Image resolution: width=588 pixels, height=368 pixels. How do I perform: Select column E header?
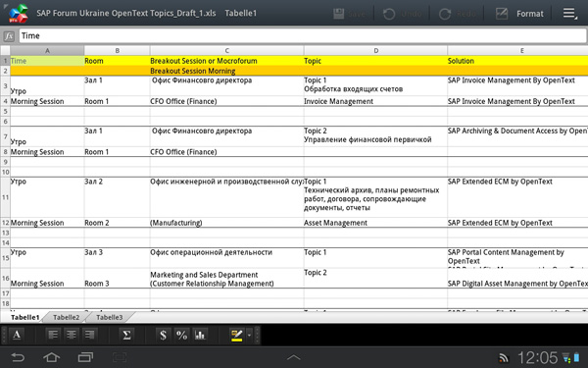(x=517, y=50)
